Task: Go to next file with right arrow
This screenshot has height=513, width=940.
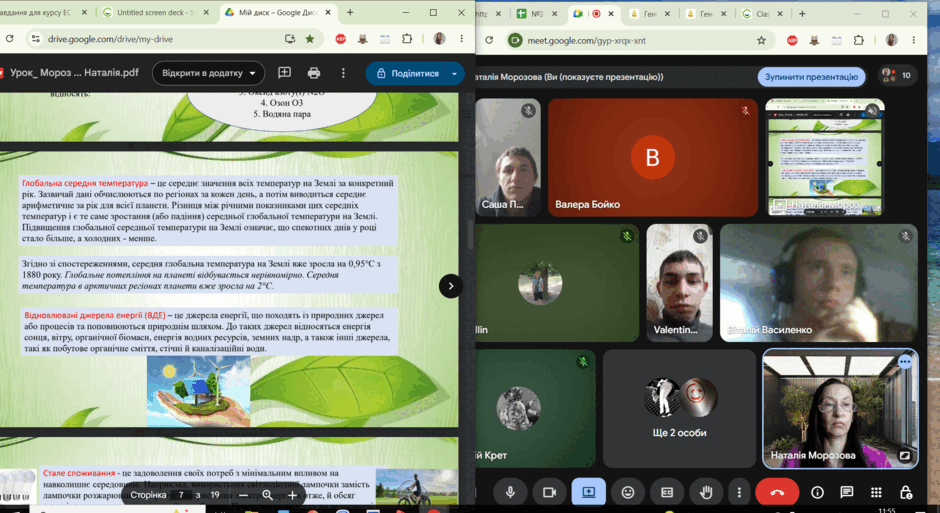Action: coord(451,286)
